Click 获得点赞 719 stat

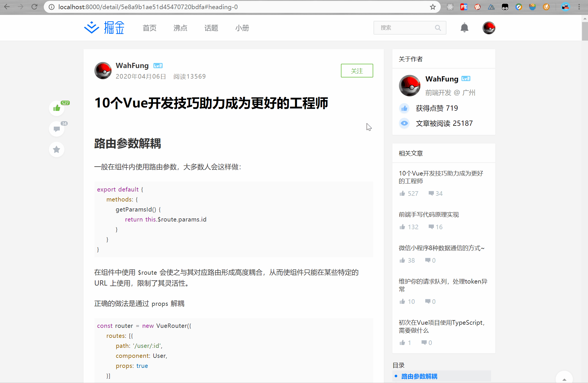(x=437, y=108)
